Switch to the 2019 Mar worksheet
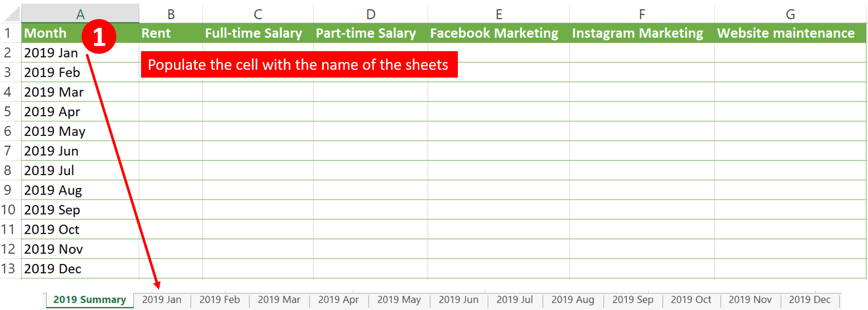This screenshot has height=310, width=868. coord(279,300)
